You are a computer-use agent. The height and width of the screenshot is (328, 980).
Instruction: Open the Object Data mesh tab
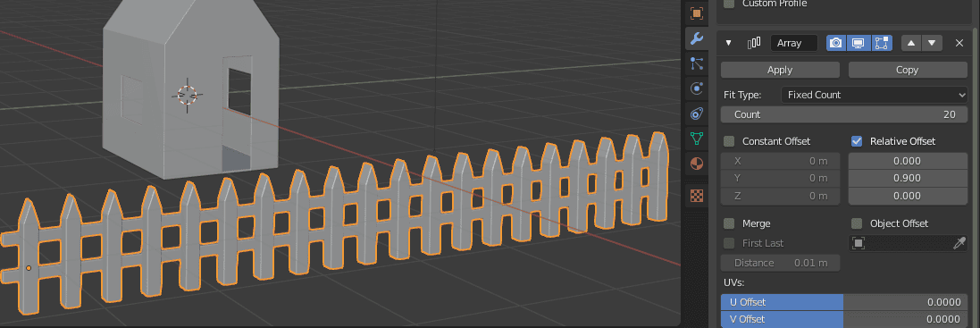click(696, 139)
